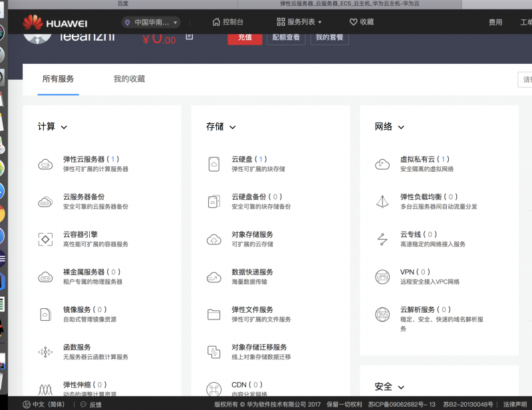532x410 pixels.
Task: Click the 对象存储服务 upload cloud icon
Action: point(213,240)
